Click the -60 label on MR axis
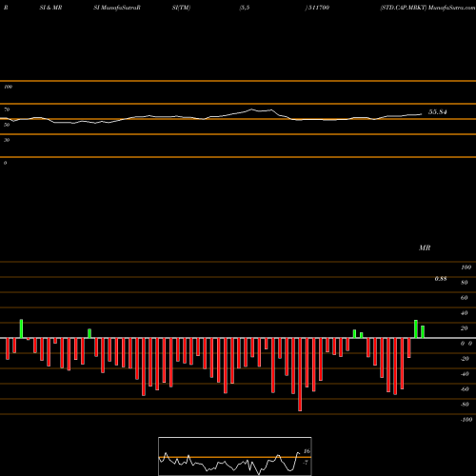476x476 pixels. [x=465, y=389]
